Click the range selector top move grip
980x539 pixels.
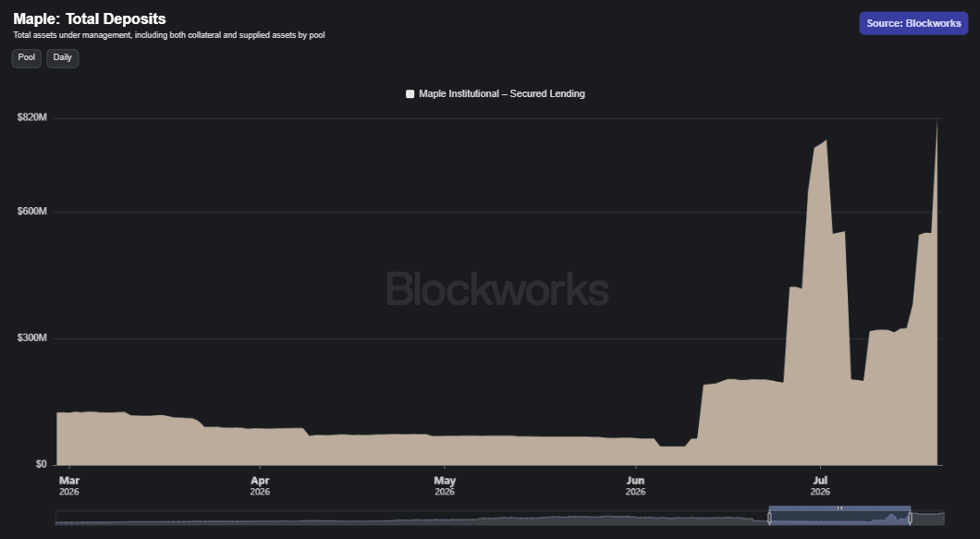[x=839, y=508]
